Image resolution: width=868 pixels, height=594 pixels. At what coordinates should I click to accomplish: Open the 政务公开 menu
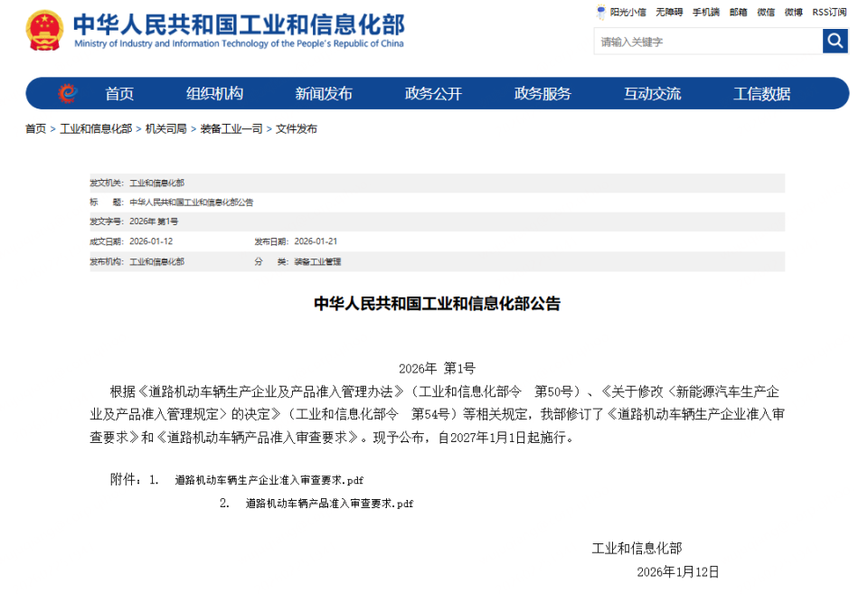435,93
